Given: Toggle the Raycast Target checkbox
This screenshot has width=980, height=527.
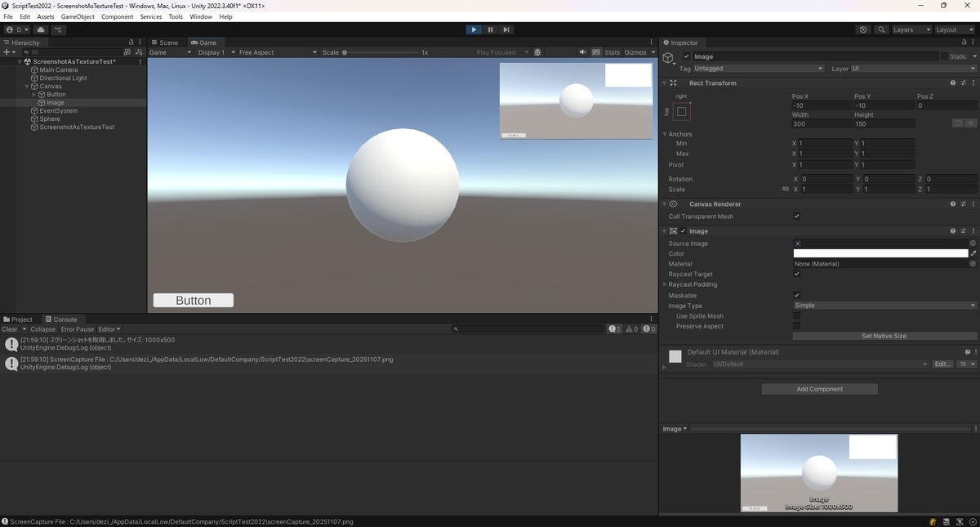Looking at the screenshot, I should [x=796, y=275].
